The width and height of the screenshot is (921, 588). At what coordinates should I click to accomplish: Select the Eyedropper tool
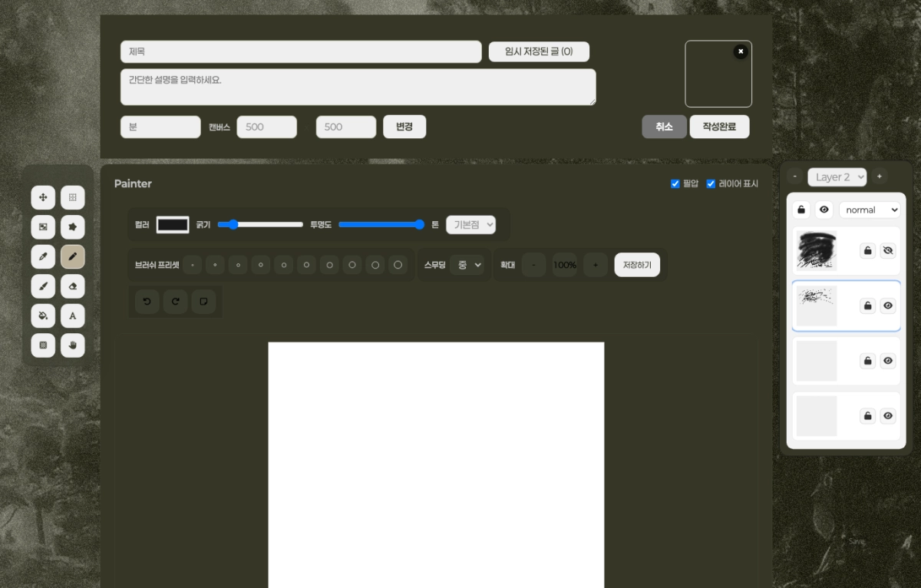click(43, 257)
